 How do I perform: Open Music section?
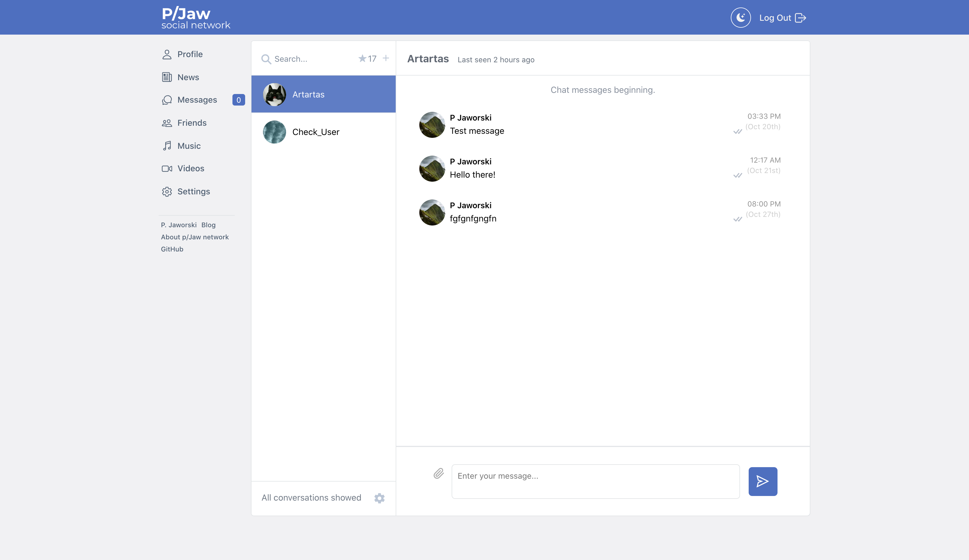[181, 146]
